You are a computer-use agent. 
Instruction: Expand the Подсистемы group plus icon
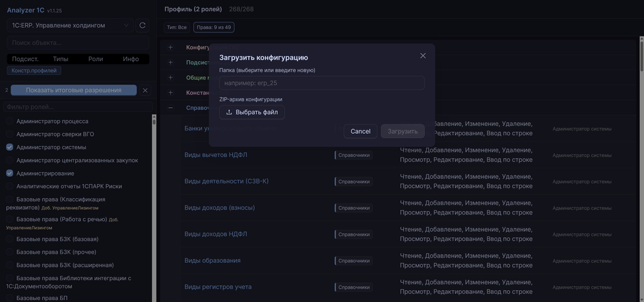click(x=170, y=62)
